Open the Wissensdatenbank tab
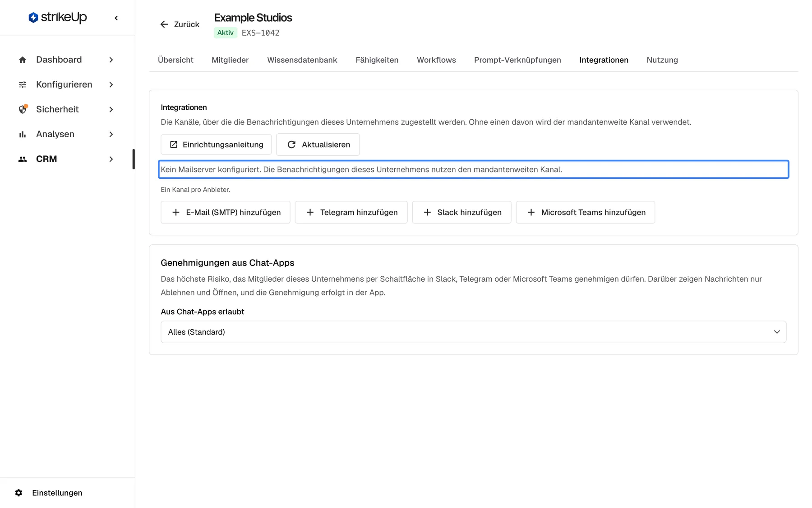This screenshot has height=508, width=812. [302, 60]
